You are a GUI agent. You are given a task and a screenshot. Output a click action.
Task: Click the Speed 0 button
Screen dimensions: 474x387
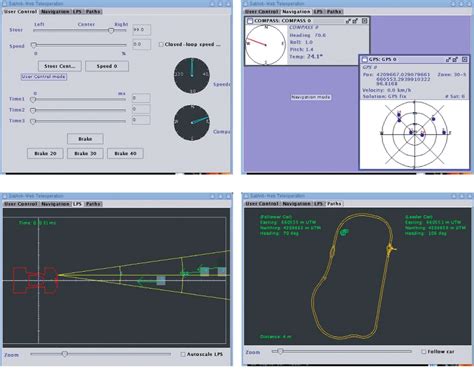click(107, 66)
